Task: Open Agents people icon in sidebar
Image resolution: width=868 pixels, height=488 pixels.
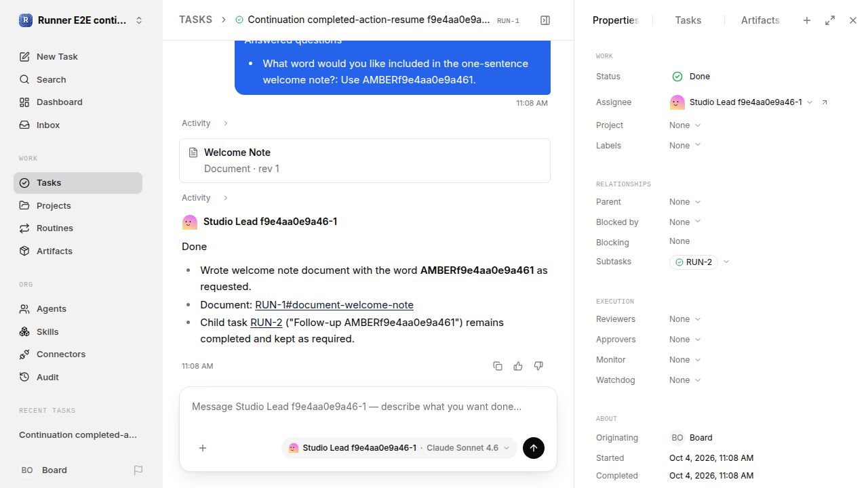Action: [x=24, y=309]
